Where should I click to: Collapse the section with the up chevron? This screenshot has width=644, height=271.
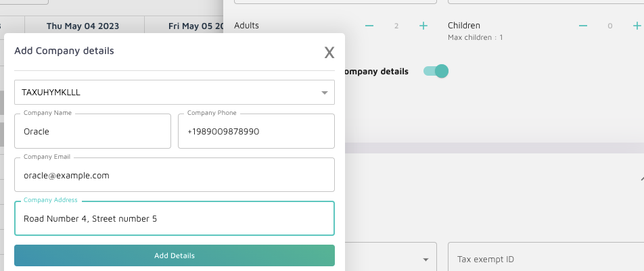pyautogui.click(x=641, y=178)
